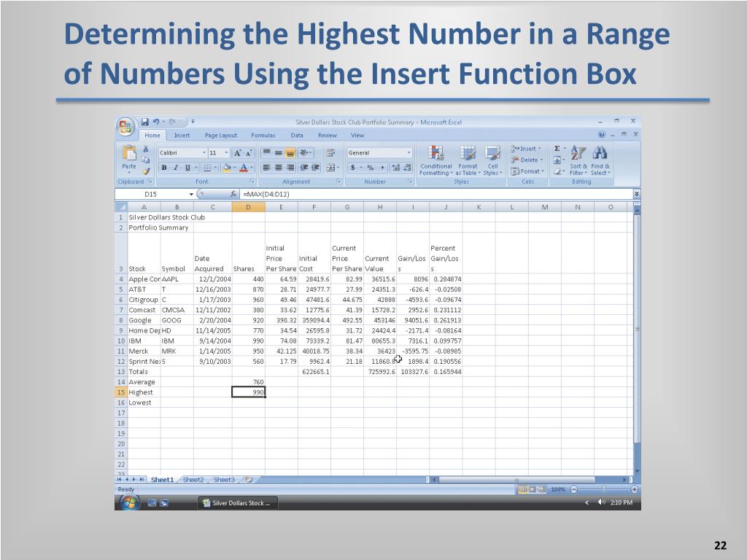Save the workbook from Quick Access Toolbar
This screenshot has height=560, width=747.
(x=145, y=122)
